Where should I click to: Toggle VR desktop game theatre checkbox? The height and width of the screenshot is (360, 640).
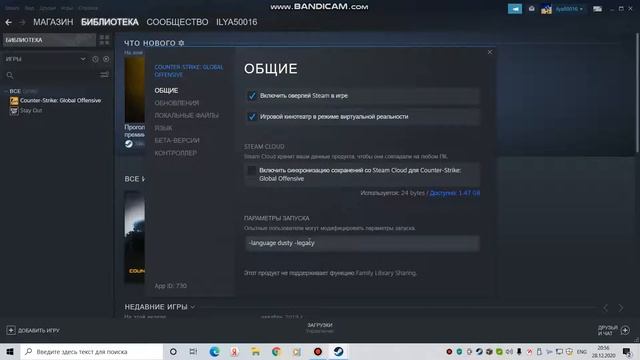(x=252, y=117)
